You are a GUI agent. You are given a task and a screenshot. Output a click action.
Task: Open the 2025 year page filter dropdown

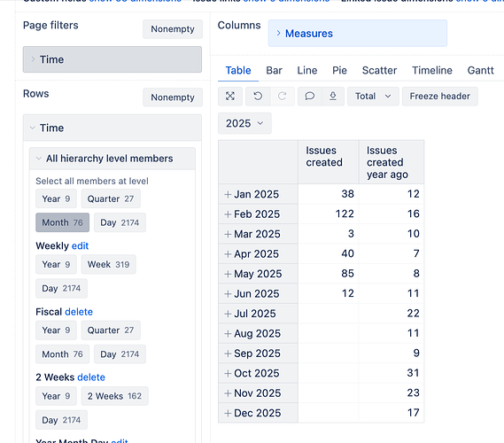pyautogui.click(x=244, y=123)
